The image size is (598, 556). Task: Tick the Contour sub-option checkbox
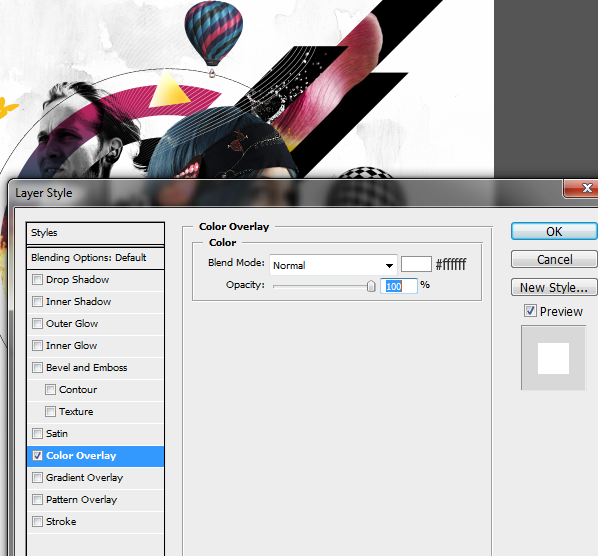(50, 389)
